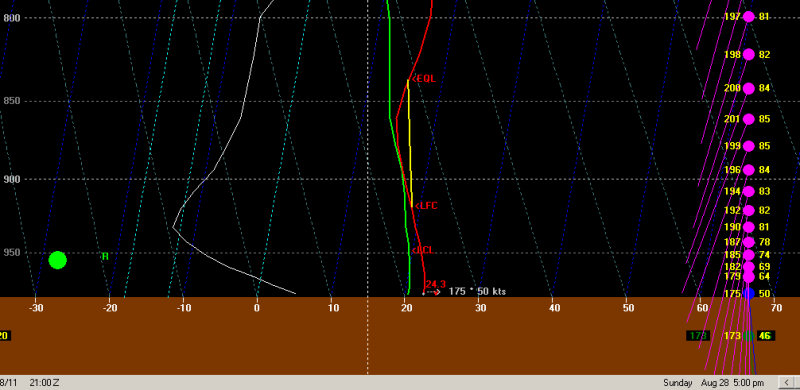The height and width of the screenshot is (390, 800).
Task: Click the yellow '173' wind direction value
Action: pos(732,336)
